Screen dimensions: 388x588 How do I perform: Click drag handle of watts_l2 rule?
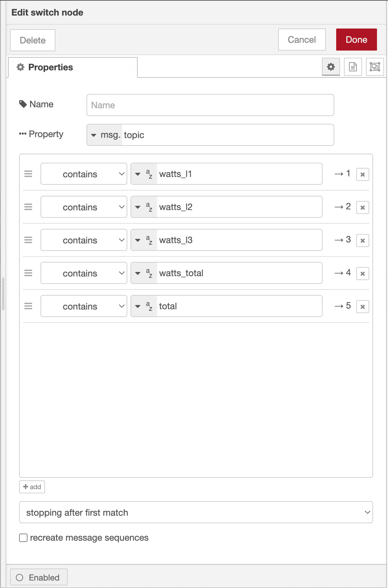pos(29,207)
